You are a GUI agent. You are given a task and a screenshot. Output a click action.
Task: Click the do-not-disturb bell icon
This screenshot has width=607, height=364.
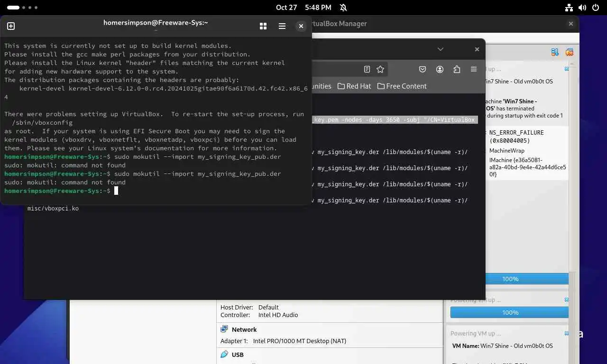point(343,8)
